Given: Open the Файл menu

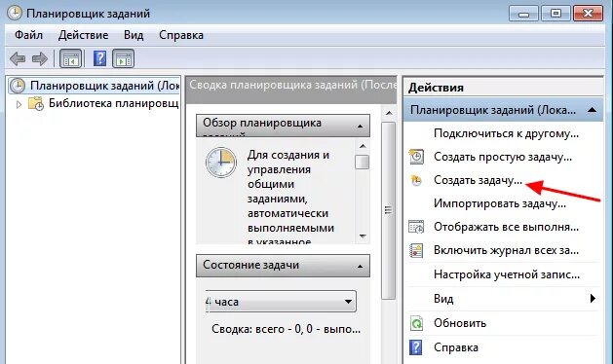Looking at the screenshot, I should (28, 35).
